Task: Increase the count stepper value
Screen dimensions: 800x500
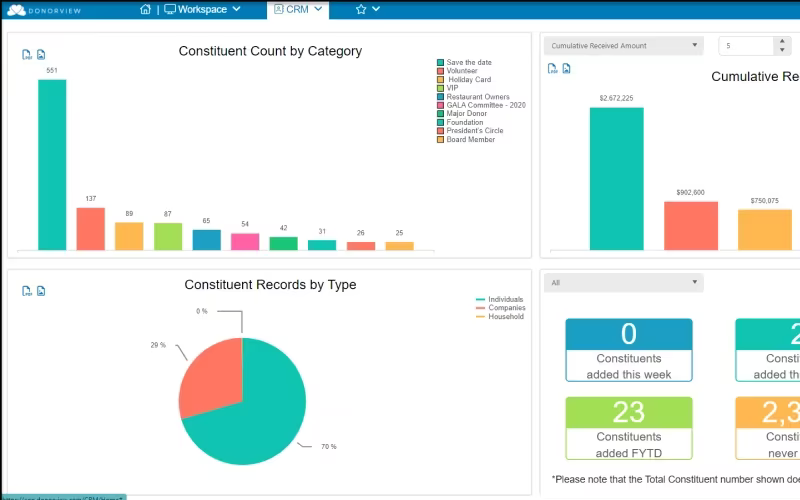Action: 782,41
